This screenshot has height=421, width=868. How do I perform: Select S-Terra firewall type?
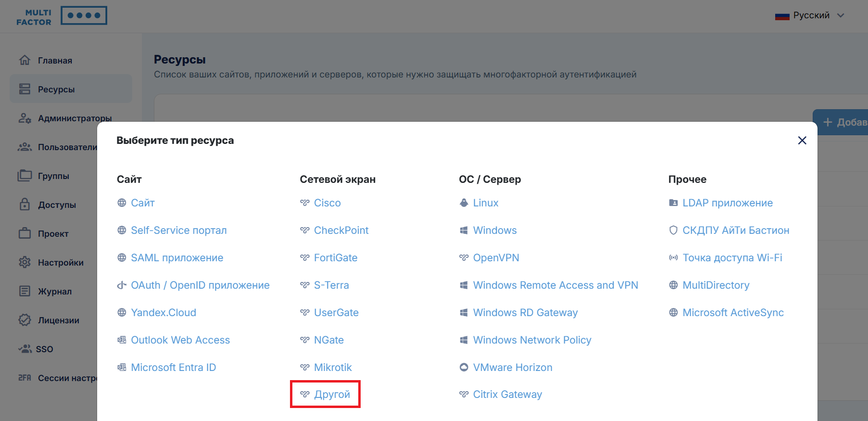point(331,285)
